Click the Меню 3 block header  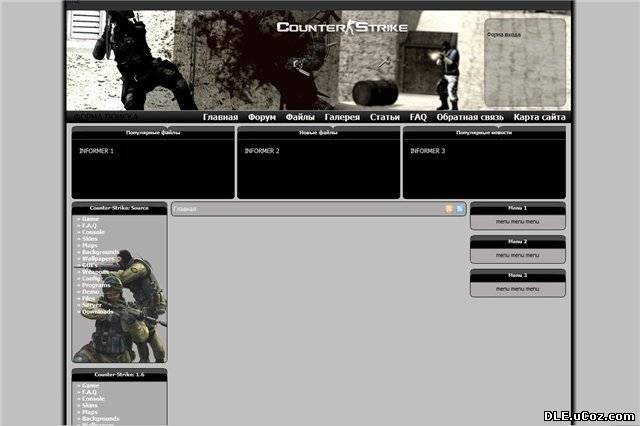tap(518, 275)
